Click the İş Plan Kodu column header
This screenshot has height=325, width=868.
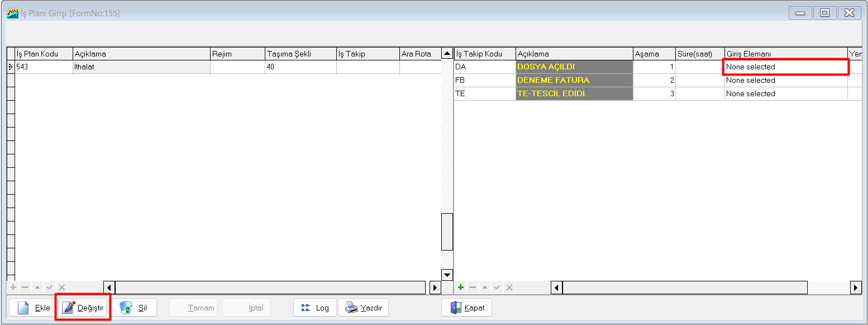(x=44, y=54)
